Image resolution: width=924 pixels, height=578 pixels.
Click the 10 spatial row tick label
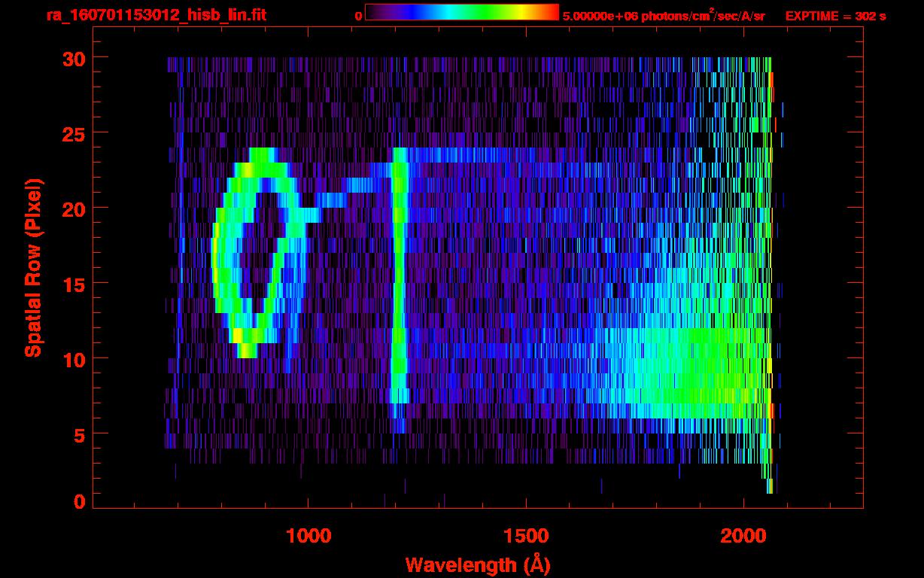pyautogui.click(x=74, y=359)
